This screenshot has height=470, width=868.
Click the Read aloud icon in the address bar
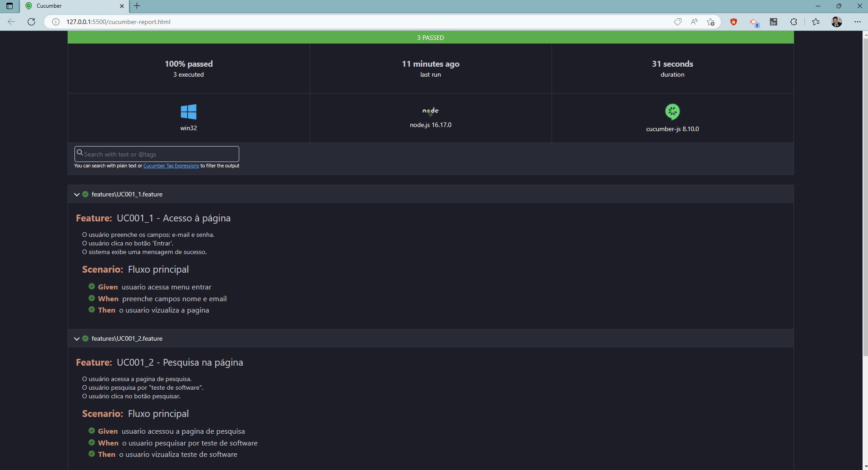[694, 22]
